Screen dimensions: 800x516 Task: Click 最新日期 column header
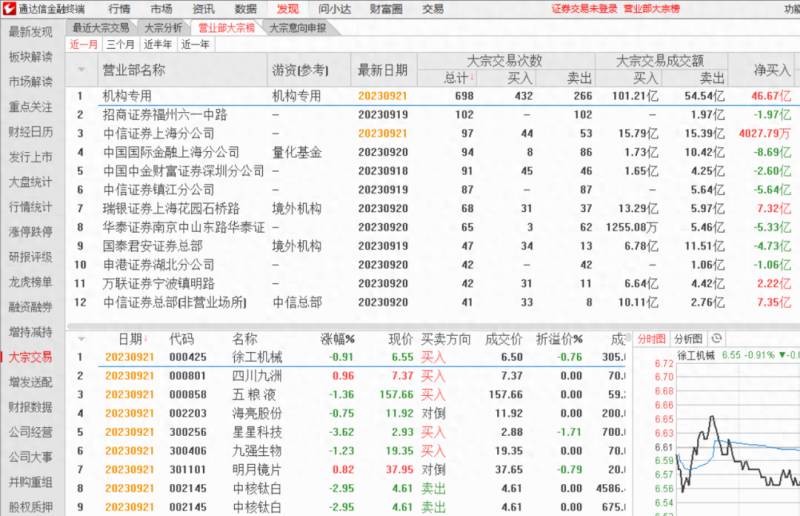coord(383,69)
